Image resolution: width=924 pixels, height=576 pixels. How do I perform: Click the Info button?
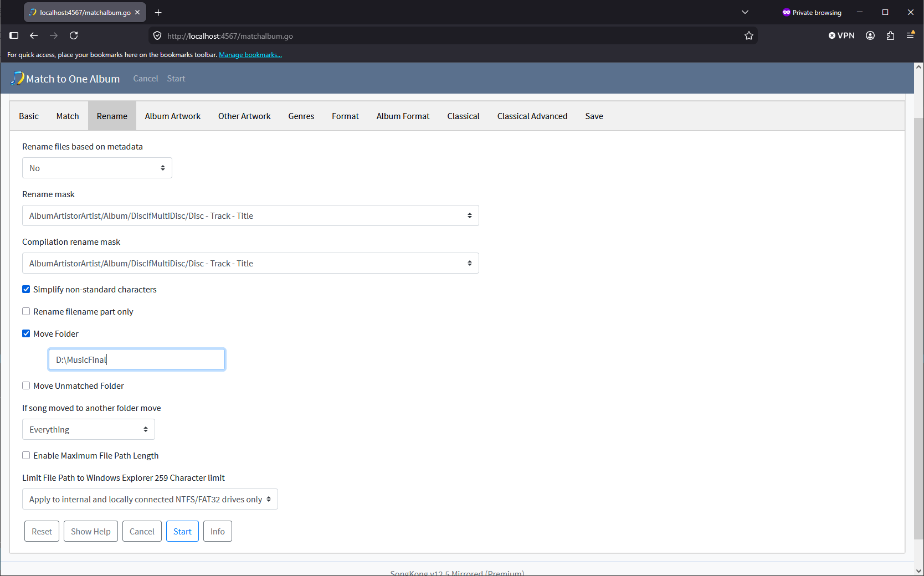pyautogui.click(x=218, y=531)
